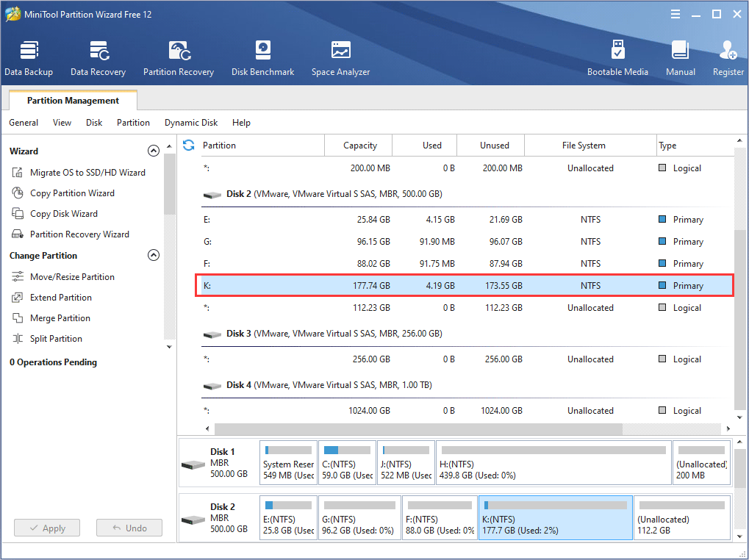Click the Undo button

pos(129,527)
